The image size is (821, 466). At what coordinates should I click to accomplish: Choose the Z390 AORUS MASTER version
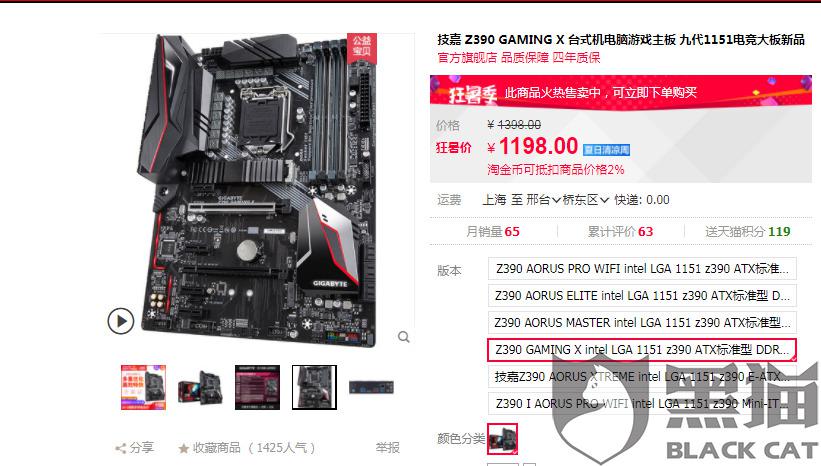642,323
